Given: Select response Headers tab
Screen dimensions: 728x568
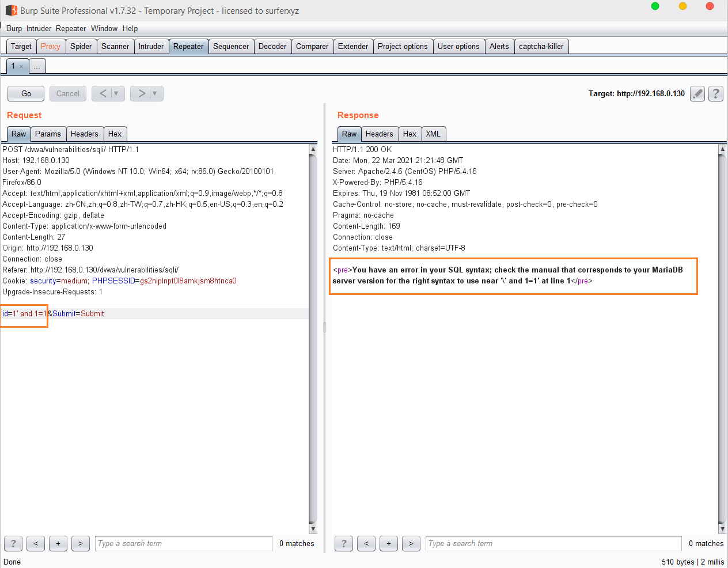Looking at the screenshot, I should (380, 134).
